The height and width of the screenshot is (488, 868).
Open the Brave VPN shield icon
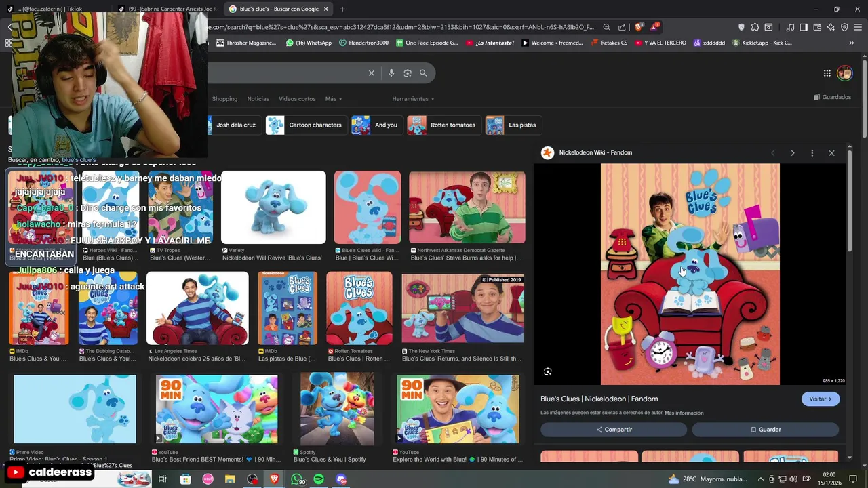pyautogui.click(x=844, y=27)
